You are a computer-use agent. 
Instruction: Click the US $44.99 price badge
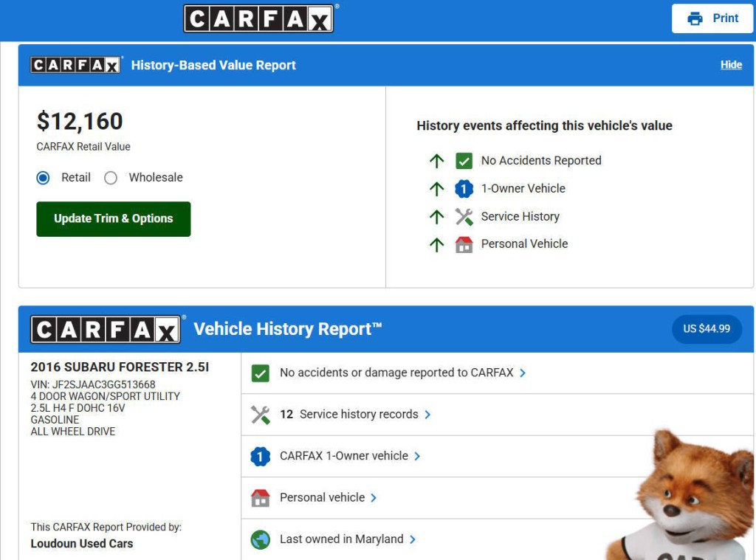tap(707, 329)
